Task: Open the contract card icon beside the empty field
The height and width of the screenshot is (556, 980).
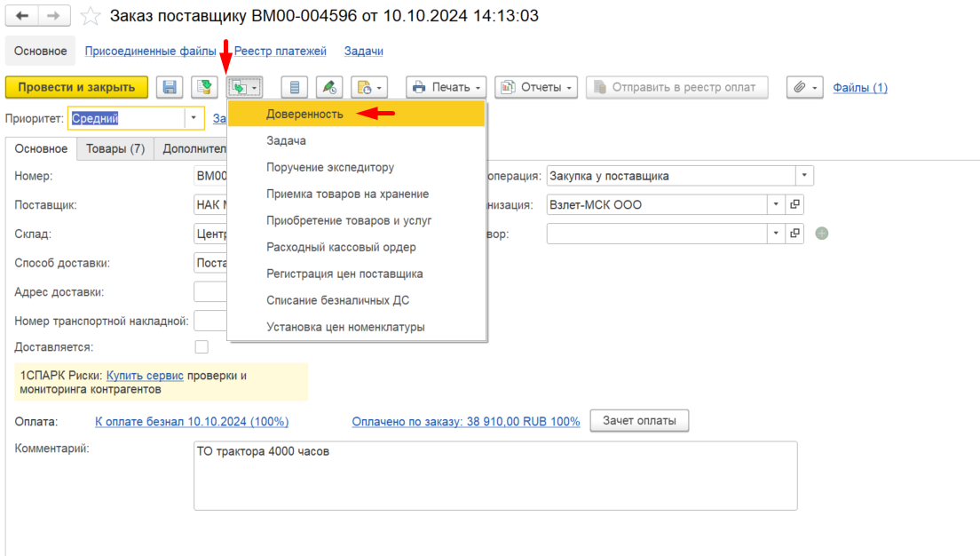Action: pyautogui.click(x=795, y=234)
